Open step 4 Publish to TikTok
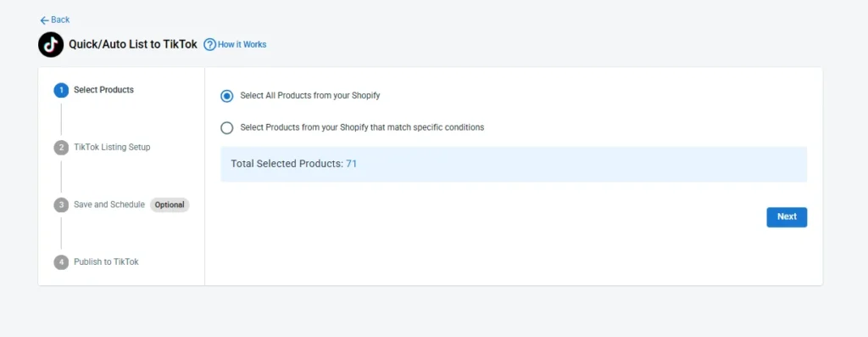The image size is (868, 337). (x=106, y=261)
